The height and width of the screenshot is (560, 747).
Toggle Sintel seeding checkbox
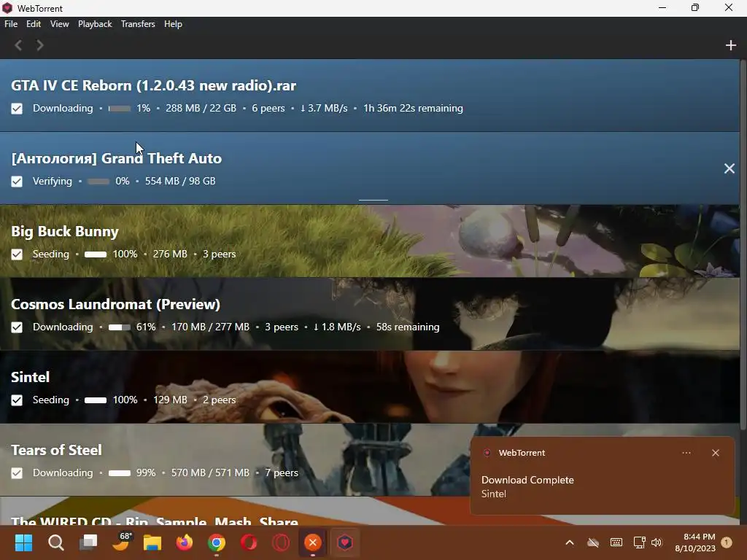(17, 400)
